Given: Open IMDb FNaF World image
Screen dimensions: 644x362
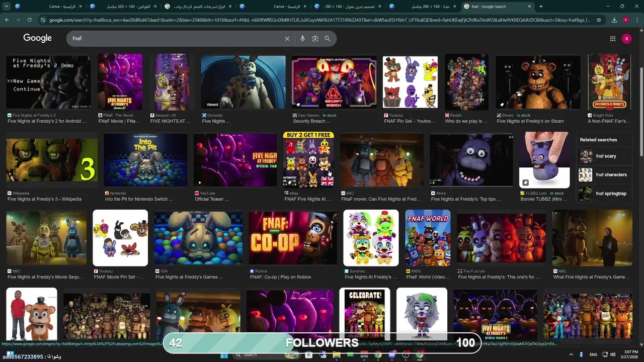Looking at the screenshot, I should click(428, 238).
